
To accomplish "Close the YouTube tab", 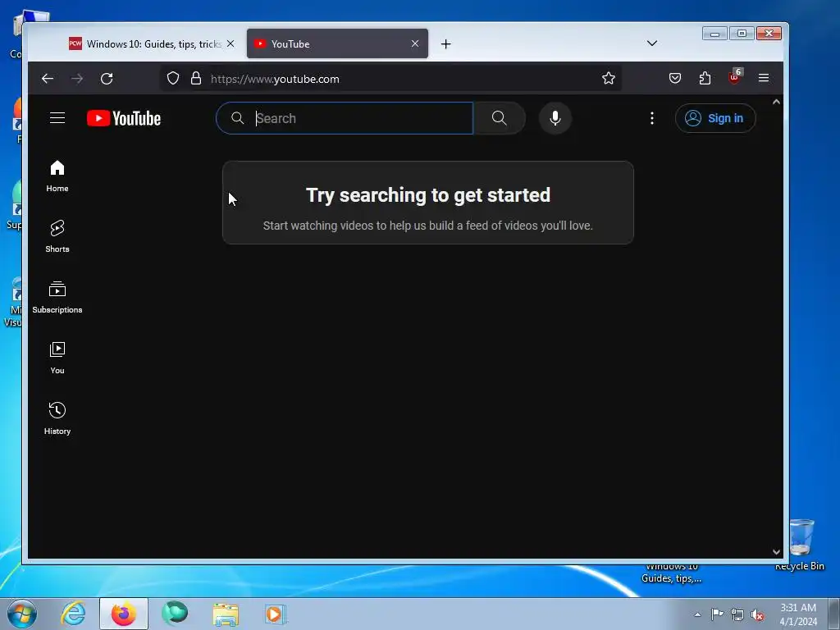I will (x=415, y=43).
